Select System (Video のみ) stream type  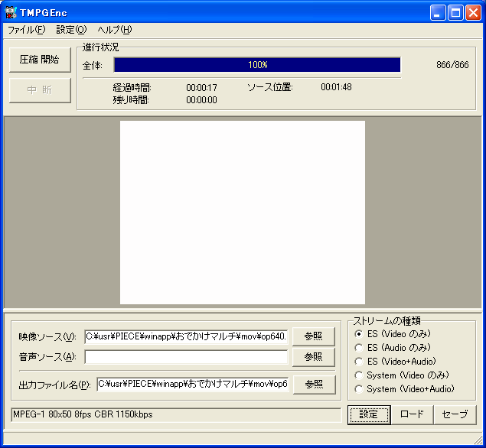pos(402,375)
